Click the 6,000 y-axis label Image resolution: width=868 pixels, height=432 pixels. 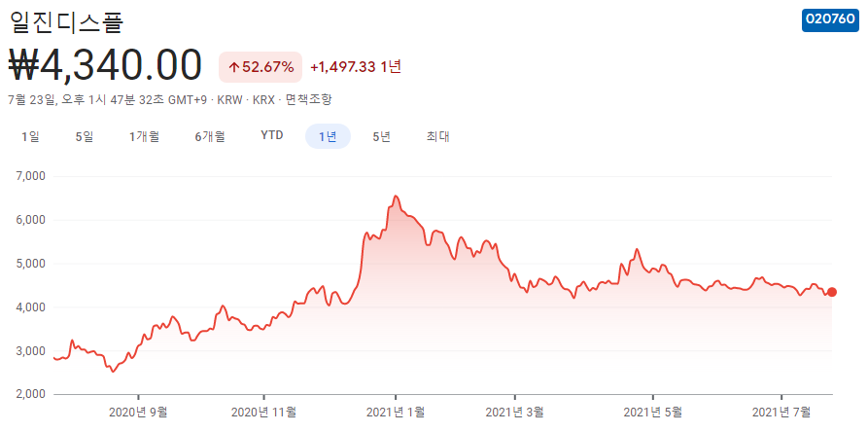[32, 220]
